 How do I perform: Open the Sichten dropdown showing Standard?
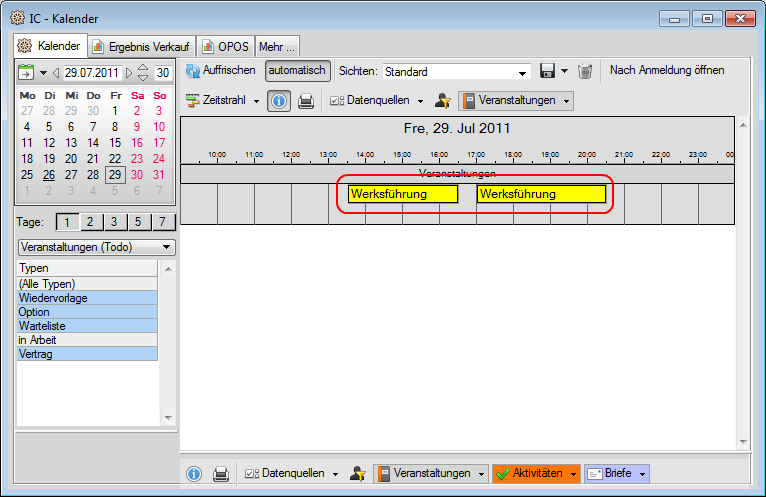pyautogui.click(x=457, y=72)
